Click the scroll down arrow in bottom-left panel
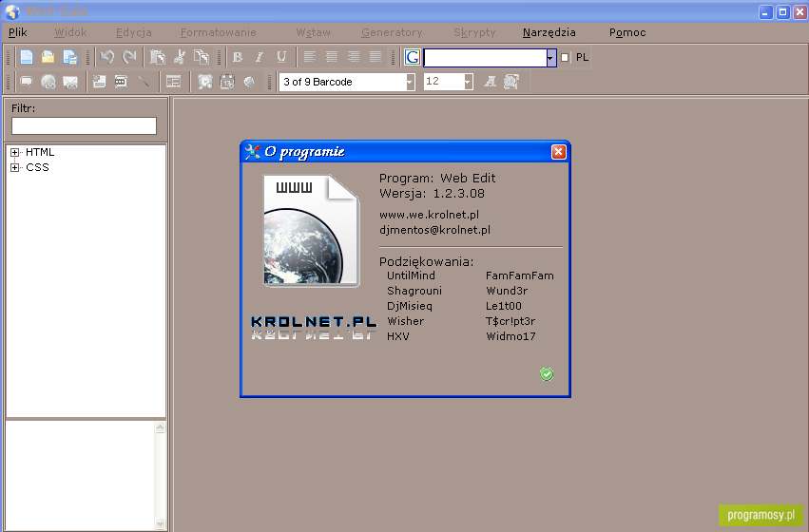The image size is (809, 532). tap(160, 523)
